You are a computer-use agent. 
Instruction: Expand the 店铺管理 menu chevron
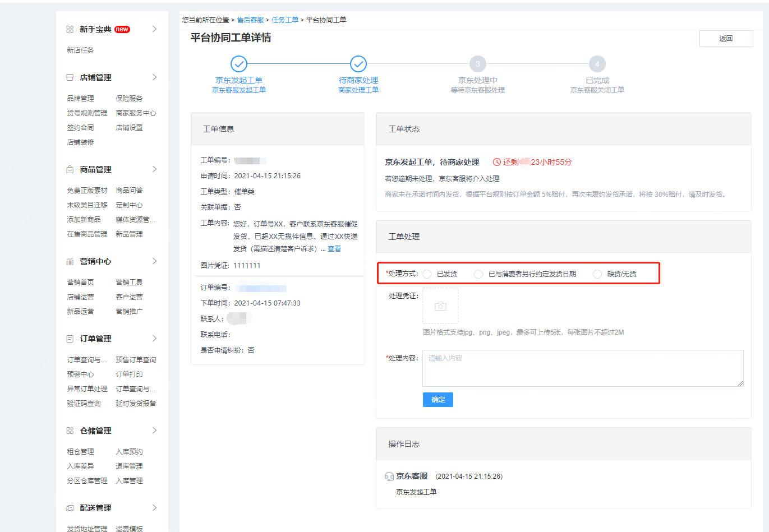(x=155, y=77)
